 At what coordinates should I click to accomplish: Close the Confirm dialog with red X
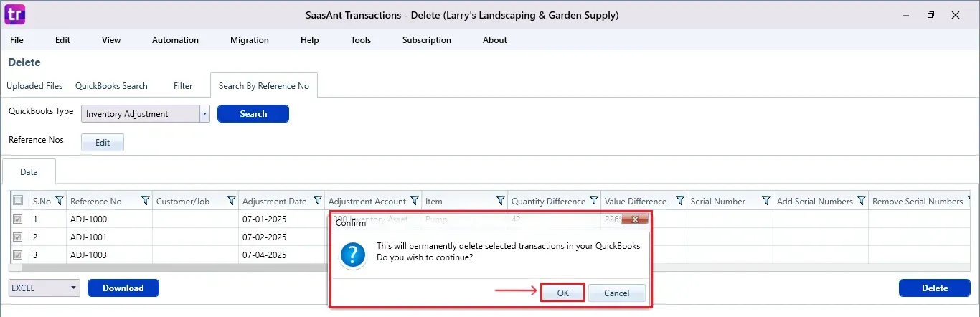point(636,219)
